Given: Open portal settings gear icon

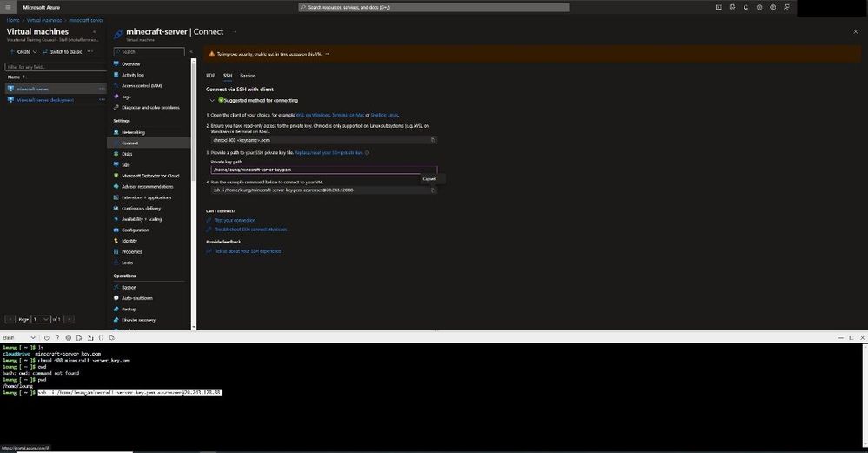Looking at the screenshot, I should coord(759,7).
